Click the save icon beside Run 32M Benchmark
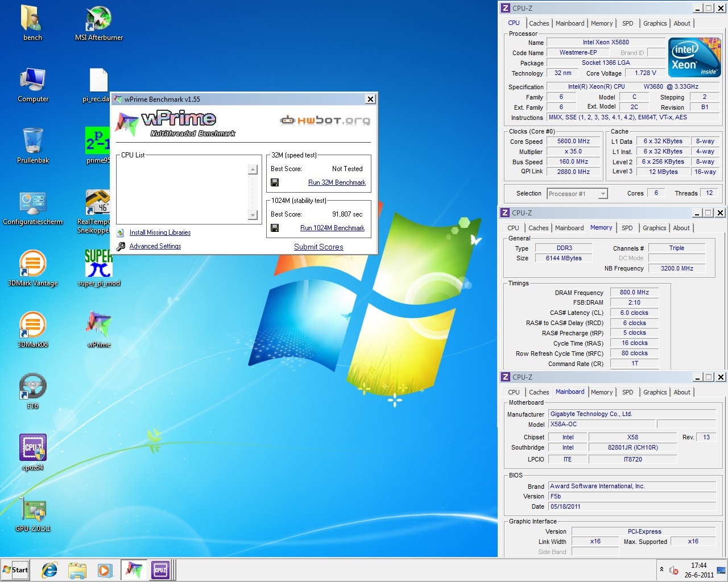Screen dimensions: 728x582 click(x=275, y=182)
